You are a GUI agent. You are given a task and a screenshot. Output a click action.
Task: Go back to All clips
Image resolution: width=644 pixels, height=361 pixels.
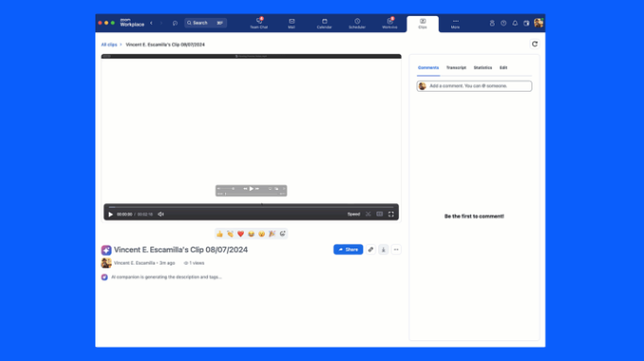[110, 44]
